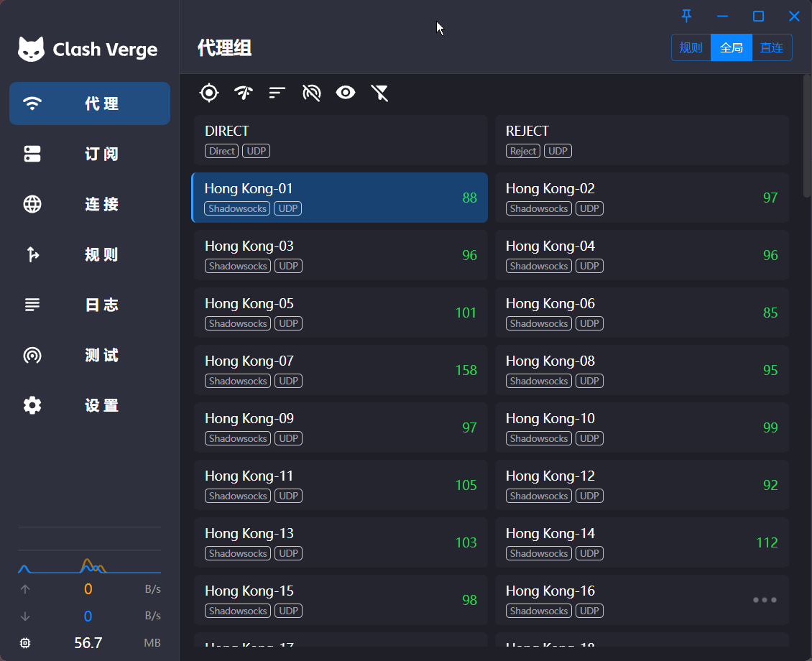This screenshot has width=812, height=661.
Task: Click the crossed-out filter icon
Action: pos(379,93)
